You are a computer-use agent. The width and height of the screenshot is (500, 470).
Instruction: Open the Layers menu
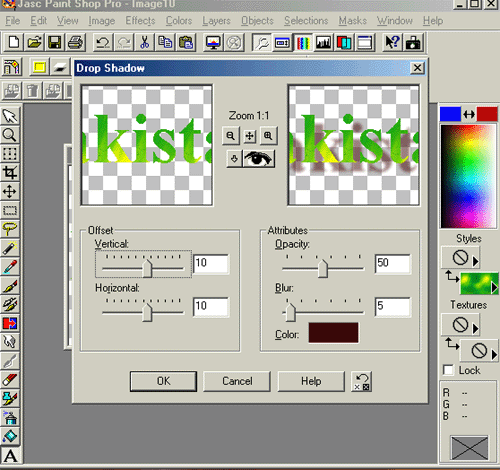coord(216,21)
